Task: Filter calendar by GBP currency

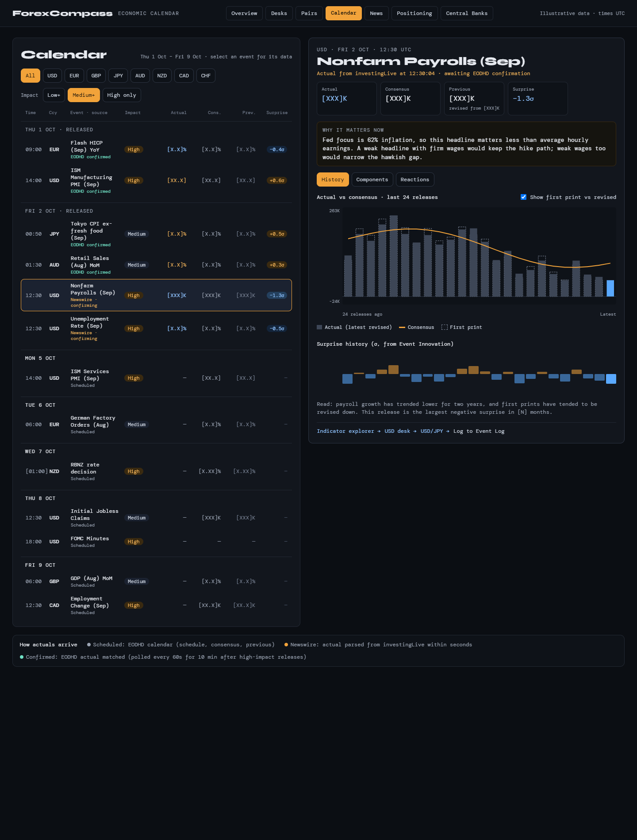Action: [x=96, y=76]
